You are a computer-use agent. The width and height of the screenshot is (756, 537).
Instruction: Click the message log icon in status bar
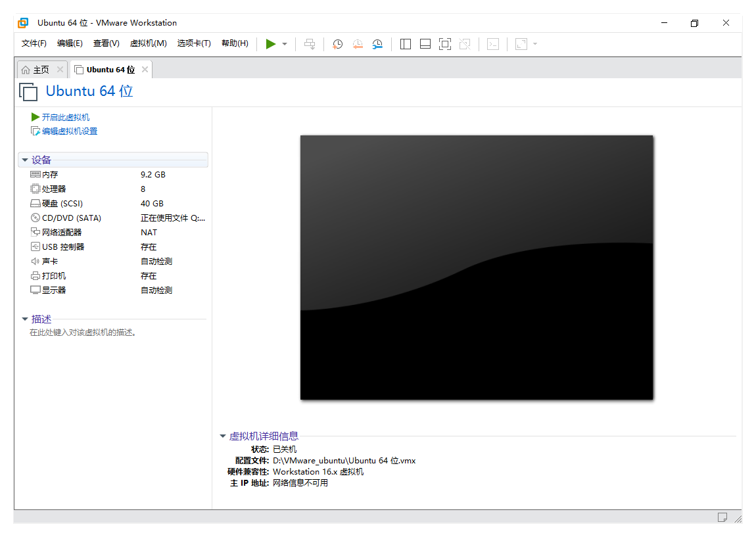(x=722, y=517)
